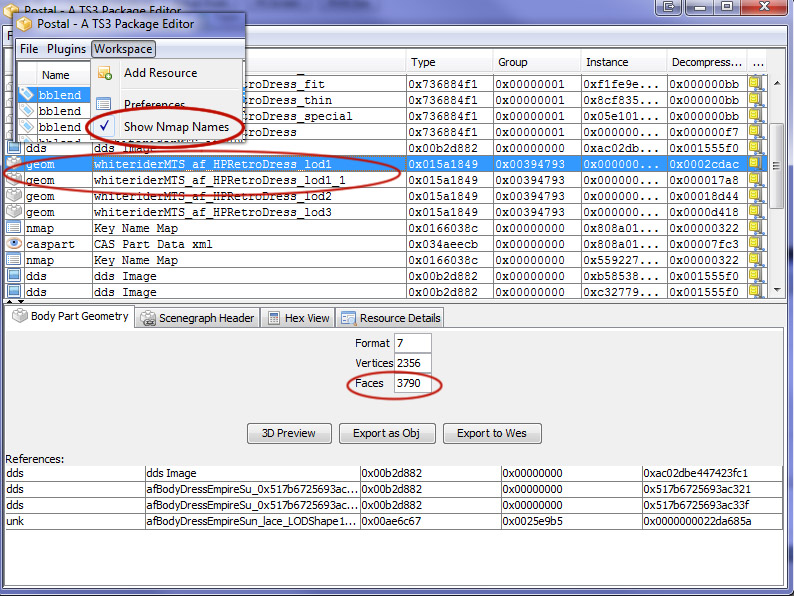794x596 pixels.
Task: Click the yellow icon at end of caspart row
Action: (755, 244)
